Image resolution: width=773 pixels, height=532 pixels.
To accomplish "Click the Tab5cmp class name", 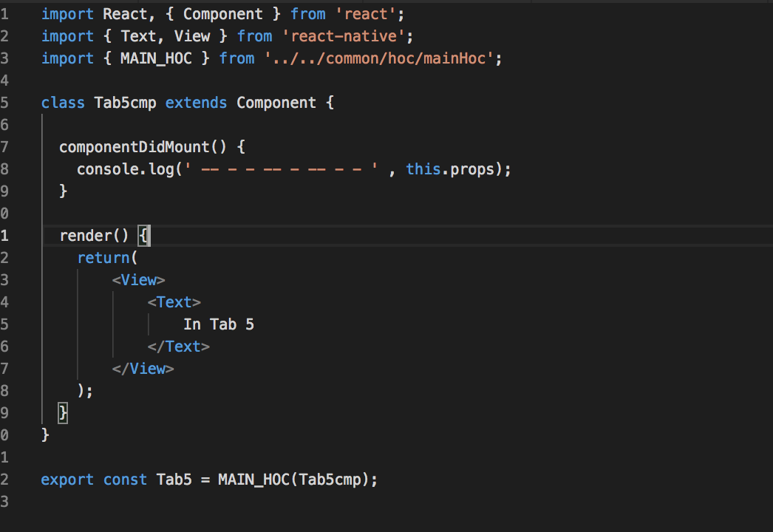I will (125, 103).
